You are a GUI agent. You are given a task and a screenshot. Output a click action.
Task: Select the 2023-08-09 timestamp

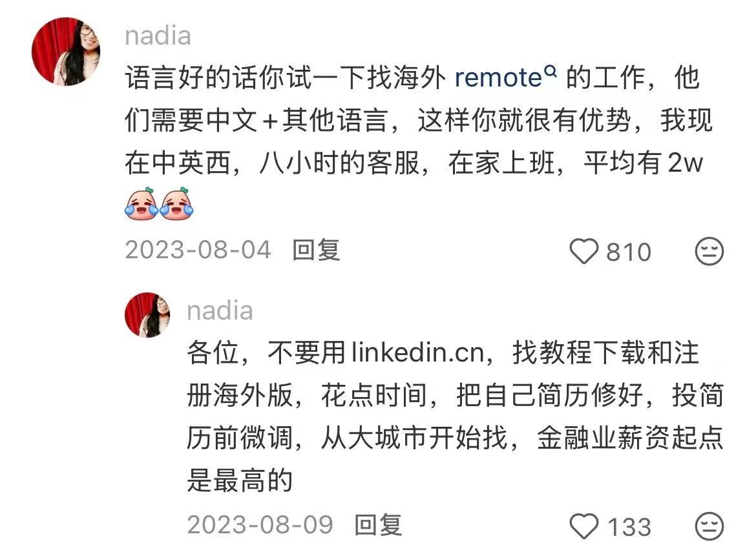pos(260,524)
